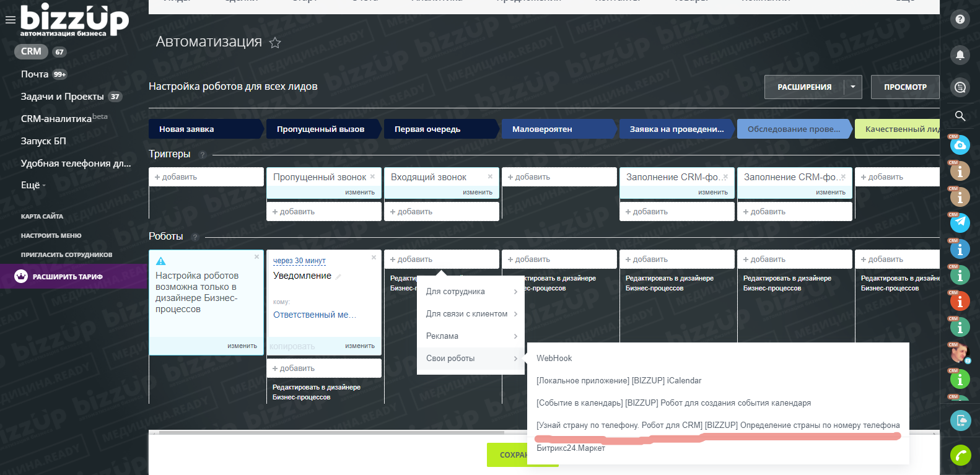Viewport: 980px width, 475px height.
Task: Remove the Заполнение CRM-фо trigger under Заявка на проведени
Action: point(725,176)
